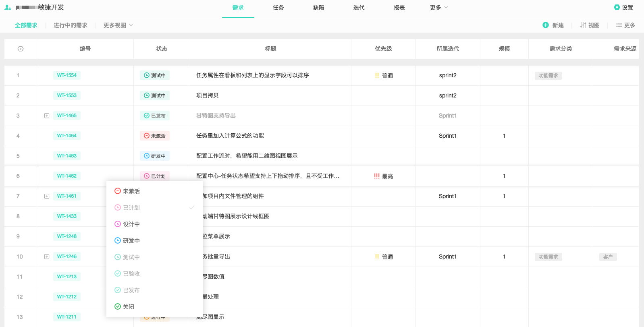
Task: Open requirement WT-1462
Action: click(67, 176)
